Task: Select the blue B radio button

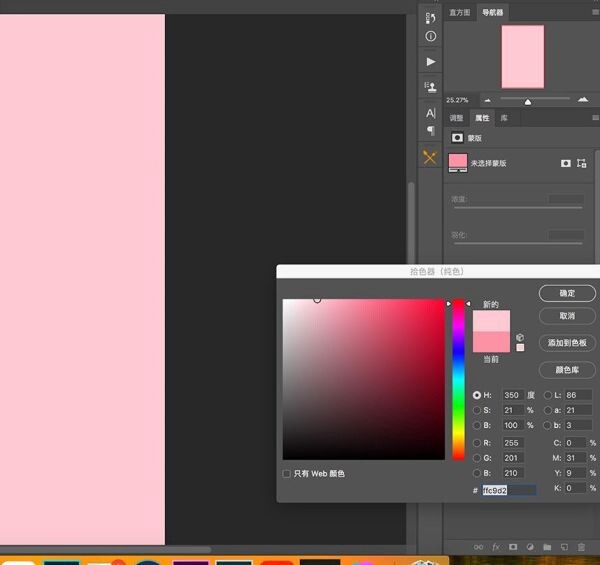Action: [x=477, y=473]
